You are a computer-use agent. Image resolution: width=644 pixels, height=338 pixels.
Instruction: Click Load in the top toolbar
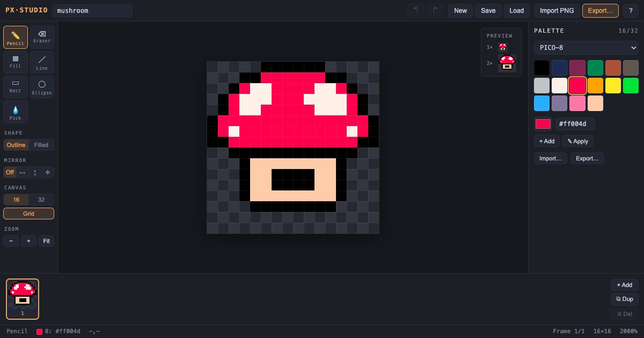pos(516,11)
